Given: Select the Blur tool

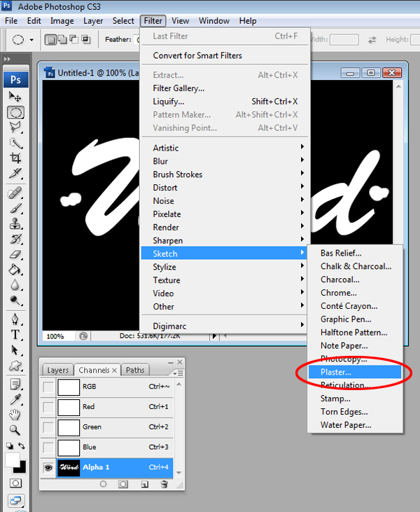Looking at the screenshot, I should tap(15, 285).
